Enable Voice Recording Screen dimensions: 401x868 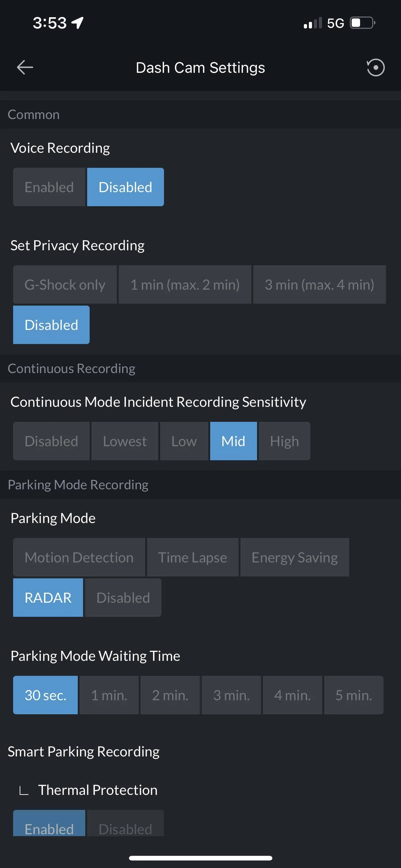click(49, 187)
